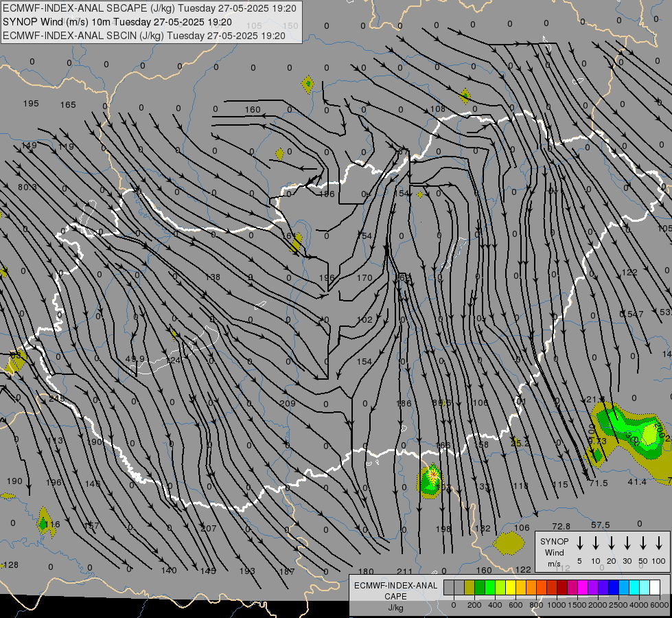Viewport: 672px width, 618px height.
Task: Select the SBCIN title line in header
Action: [x=144, y=36]
